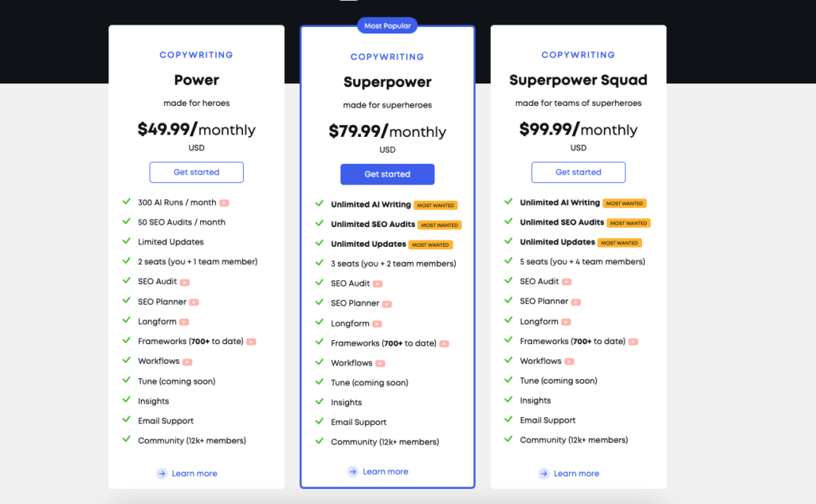The image size is (816, 504).
Task: Click Get started under Power plan
Action: click(196, 172)
